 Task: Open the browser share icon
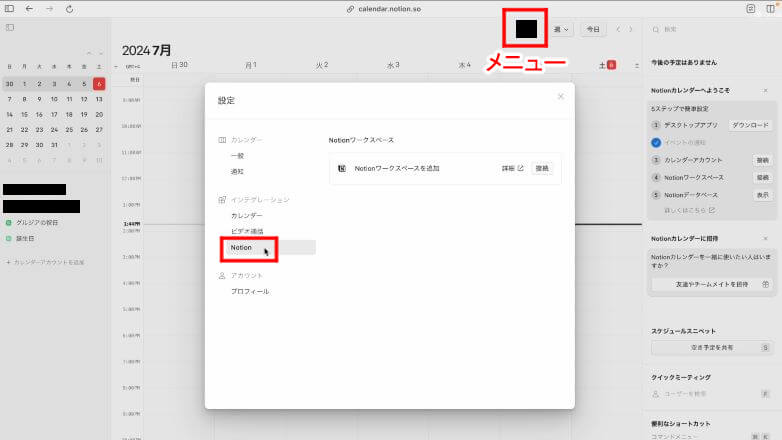point(751,8)
